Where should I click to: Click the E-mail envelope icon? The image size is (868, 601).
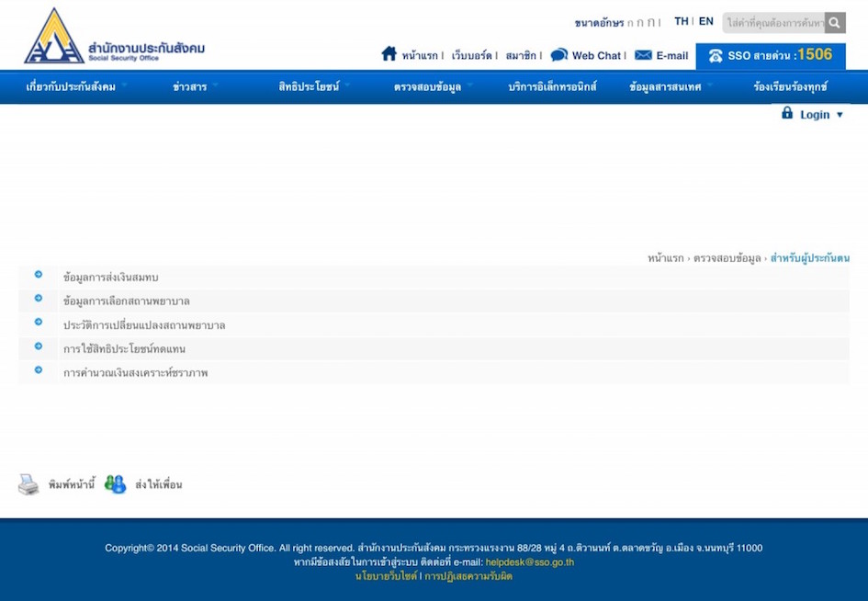coord(643,55)
